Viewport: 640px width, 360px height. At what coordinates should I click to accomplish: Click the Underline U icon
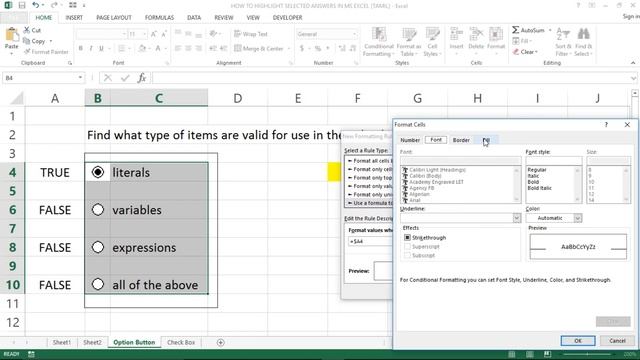[x=101, y=48]
